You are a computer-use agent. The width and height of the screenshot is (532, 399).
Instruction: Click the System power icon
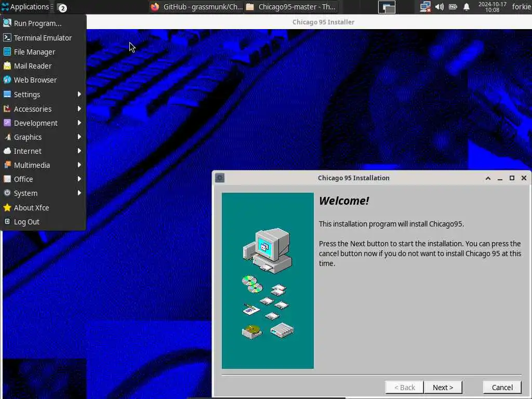(7, 193)
